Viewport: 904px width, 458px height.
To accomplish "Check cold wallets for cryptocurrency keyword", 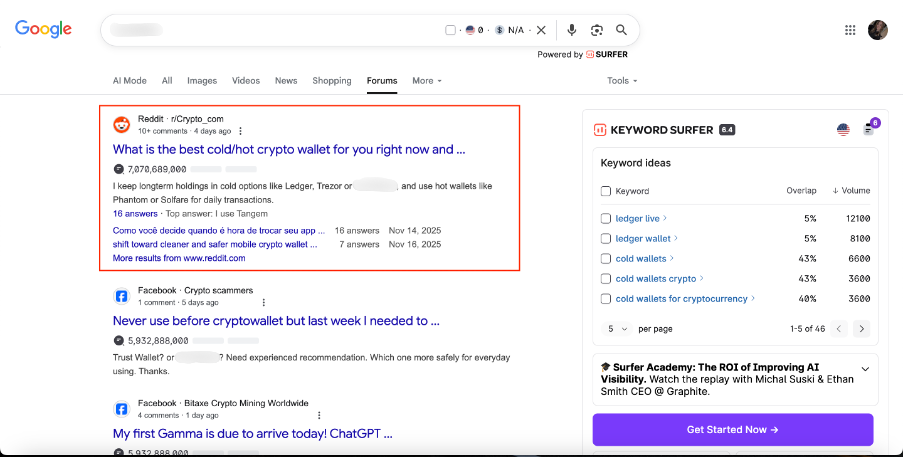I will pos(606,299).
